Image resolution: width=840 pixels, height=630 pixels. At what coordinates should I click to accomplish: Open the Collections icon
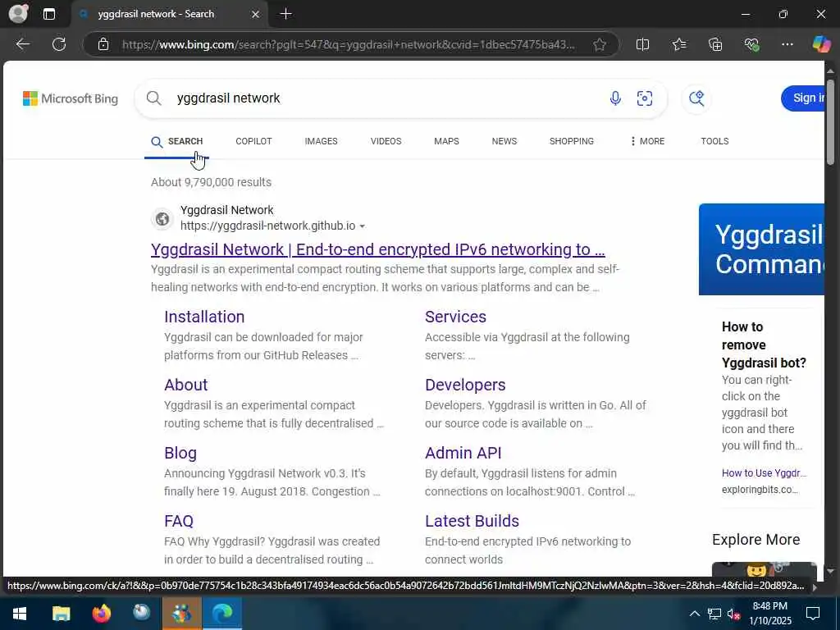715,44
